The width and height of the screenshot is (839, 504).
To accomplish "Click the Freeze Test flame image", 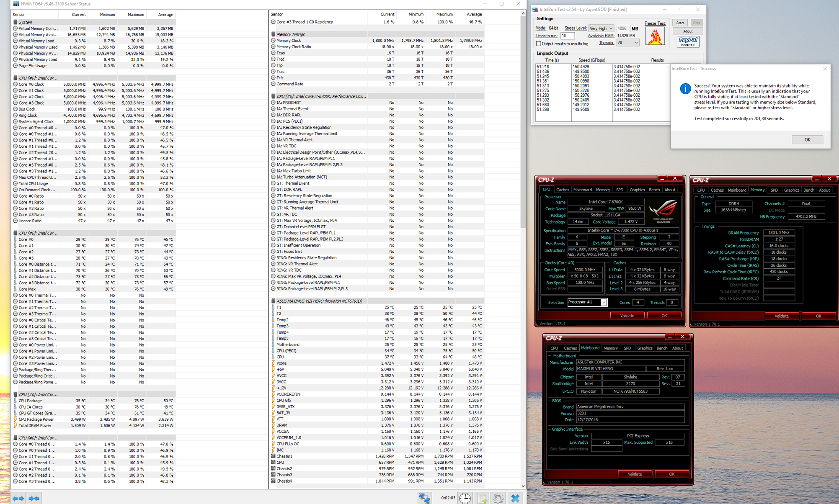I will click(655, 36).
